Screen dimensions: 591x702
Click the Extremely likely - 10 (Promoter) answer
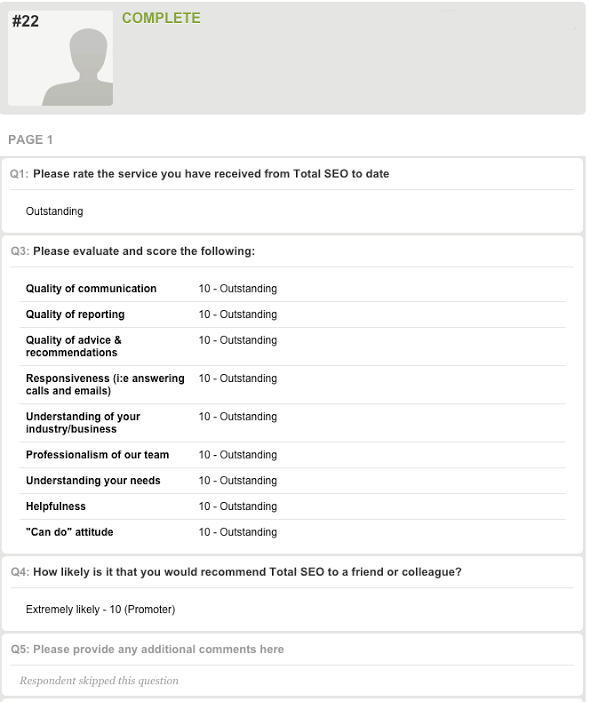tap(100, 609)
